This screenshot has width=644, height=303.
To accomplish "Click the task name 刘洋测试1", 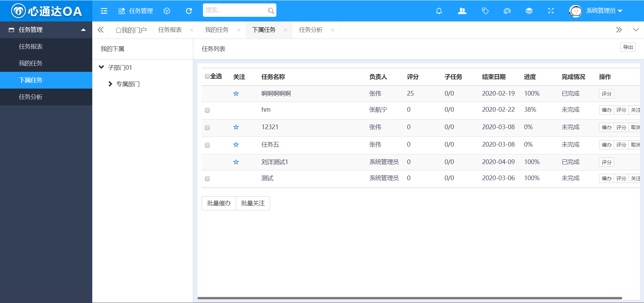I will tap(275, 162).
